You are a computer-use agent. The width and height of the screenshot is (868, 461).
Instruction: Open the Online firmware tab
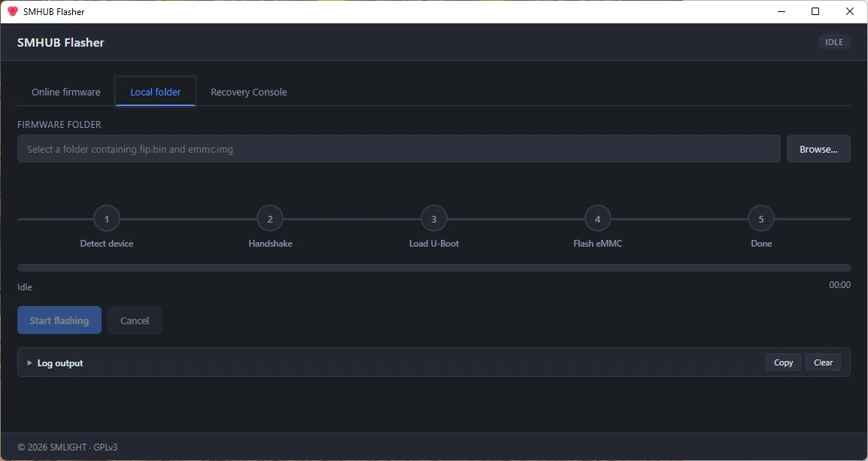click(x=66, y=92)
